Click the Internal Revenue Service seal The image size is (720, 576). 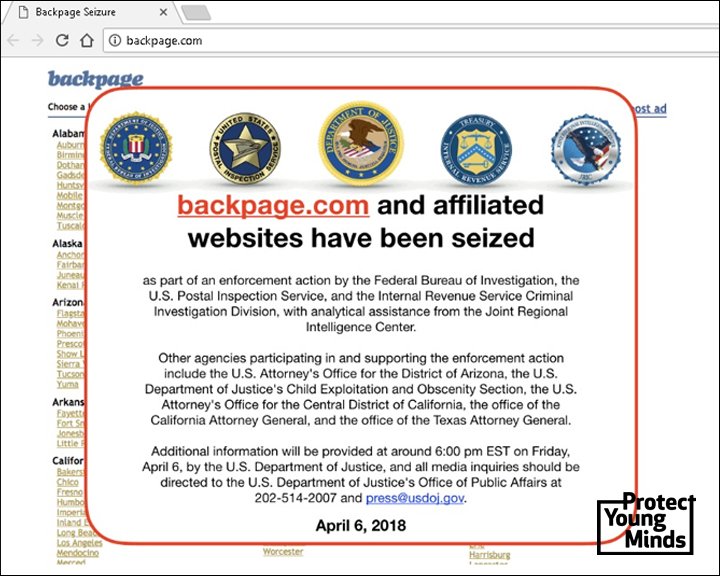[x=477, y=150]
